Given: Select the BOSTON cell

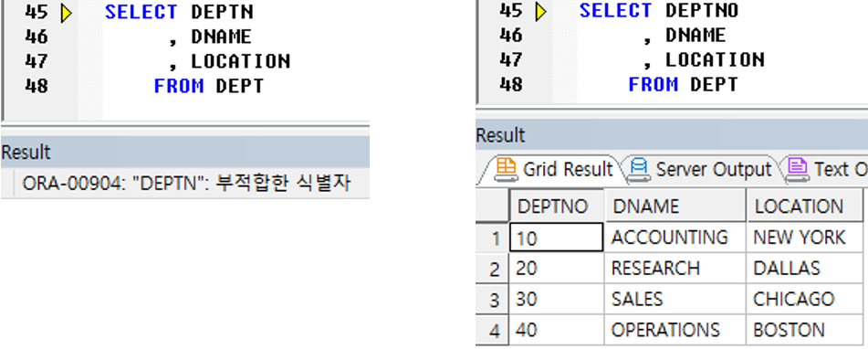Looking at the screenshot, I should pos(804,330).
